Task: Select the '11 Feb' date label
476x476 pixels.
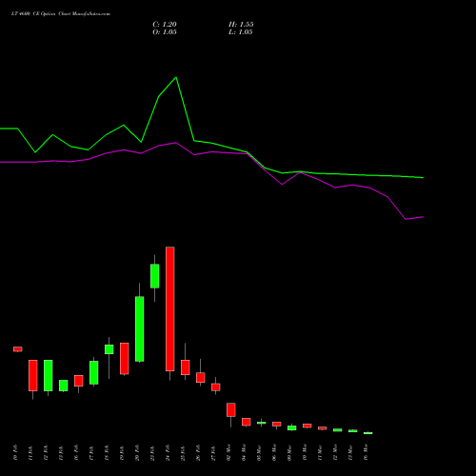Action: (31, 452)
